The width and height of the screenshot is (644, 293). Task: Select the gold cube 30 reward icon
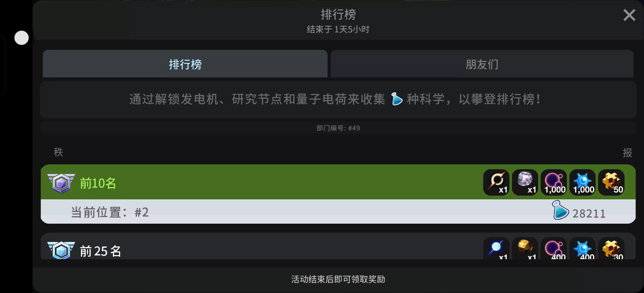point(611,248)
